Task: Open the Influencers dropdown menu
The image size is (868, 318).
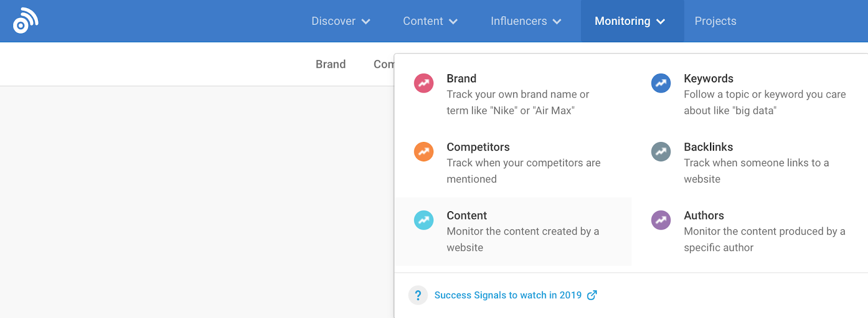Action: point(525,21)
